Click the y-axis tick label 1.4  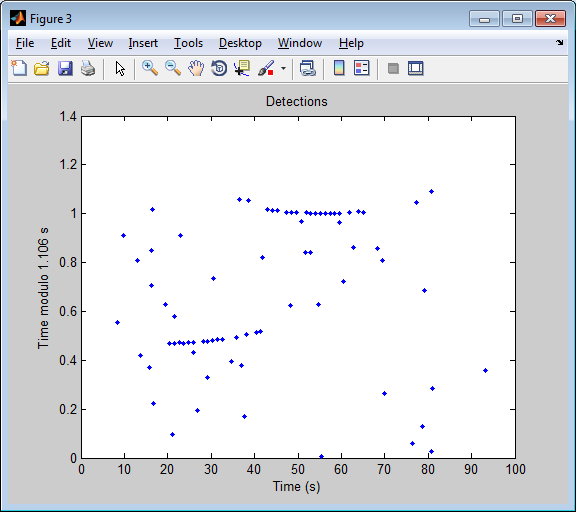68,116
